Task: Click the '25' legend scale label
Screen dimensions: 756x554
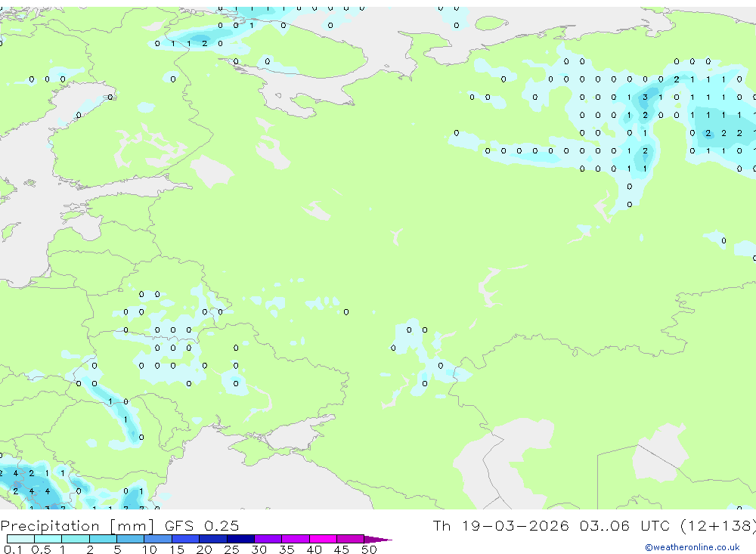Action: coord(232,549)
